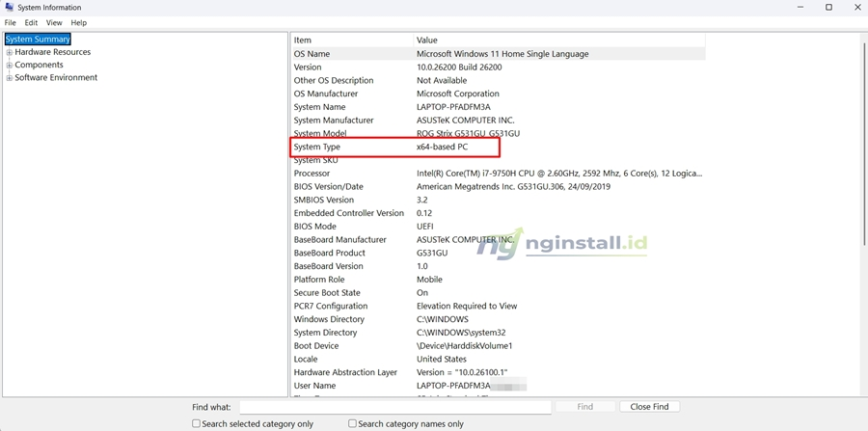Select Software Environment tree item

tap(56, 77)
